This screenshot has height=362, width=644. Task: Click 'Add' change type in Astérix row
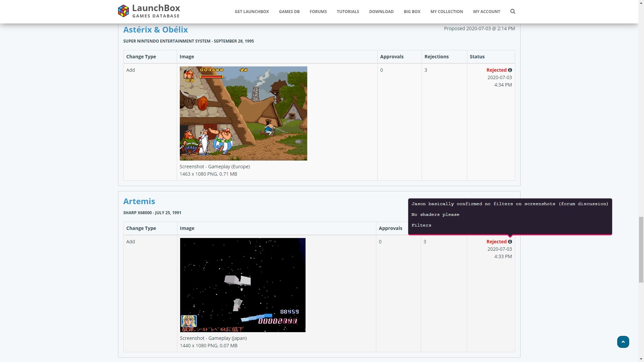[x=130, y=70]
